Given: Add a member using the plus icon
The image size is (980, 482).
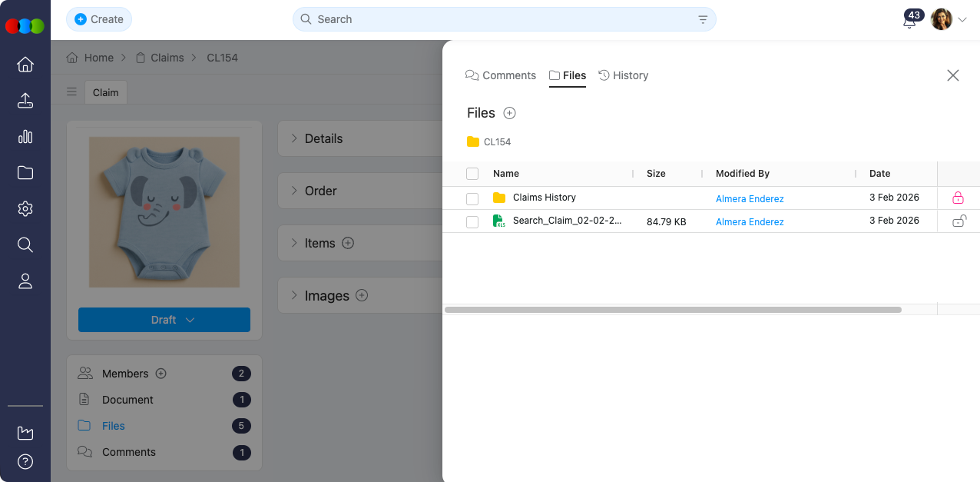Looking at the screenshot, I should [x=161, y=374].
